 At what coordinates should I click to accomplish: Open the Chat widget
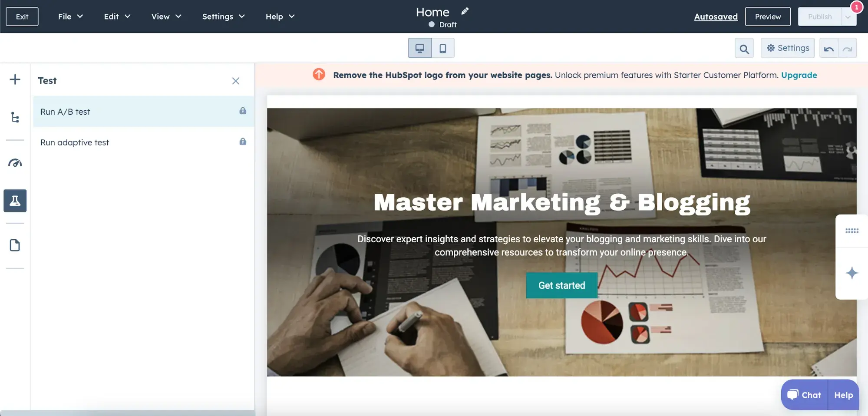click(x=804, y=395)
